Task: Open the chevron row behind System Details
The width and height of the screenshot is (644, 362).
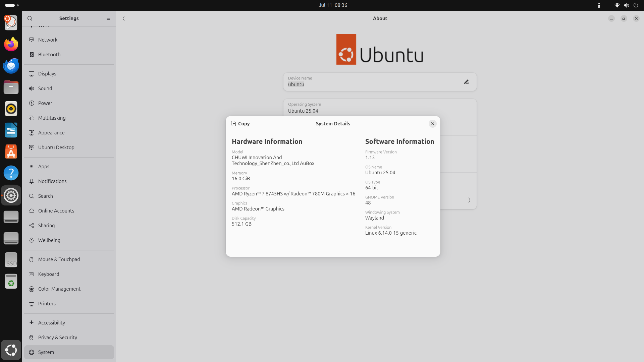Action: pyautogui.click(x=469, y=200)
